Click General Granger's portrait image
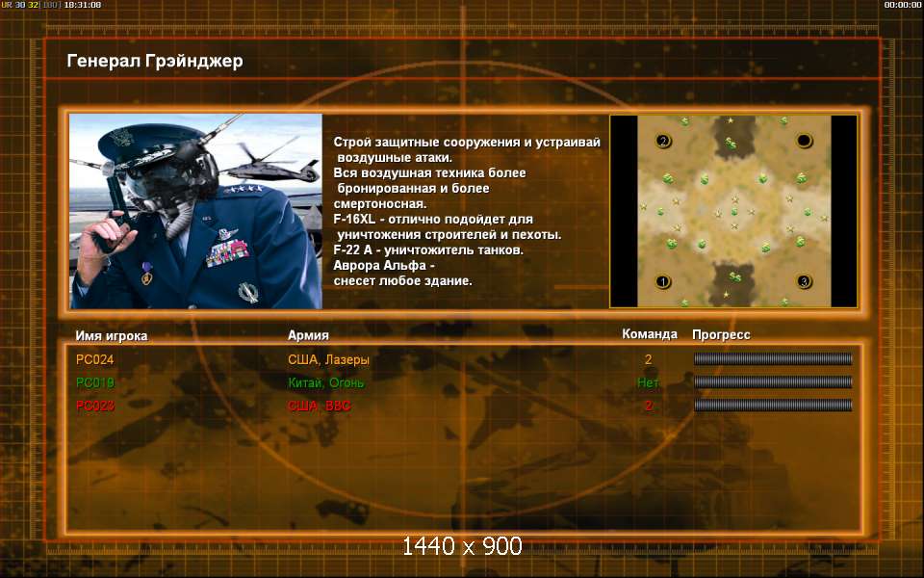924x578 pixels. point(195,211)
